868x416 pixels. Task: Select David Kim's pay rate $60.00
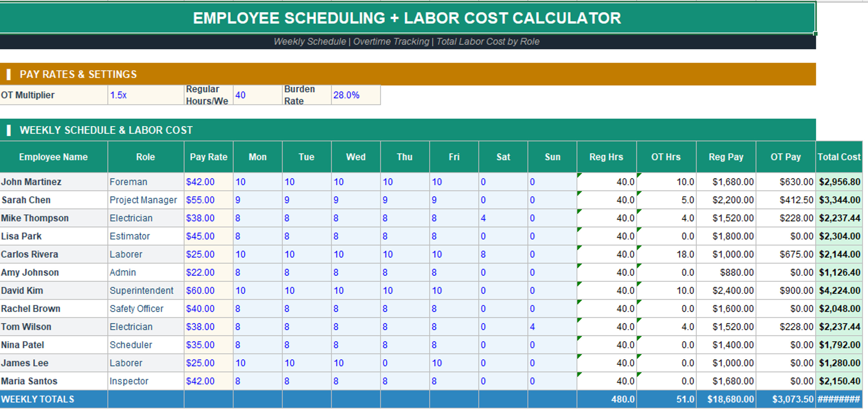pos(209,291)
